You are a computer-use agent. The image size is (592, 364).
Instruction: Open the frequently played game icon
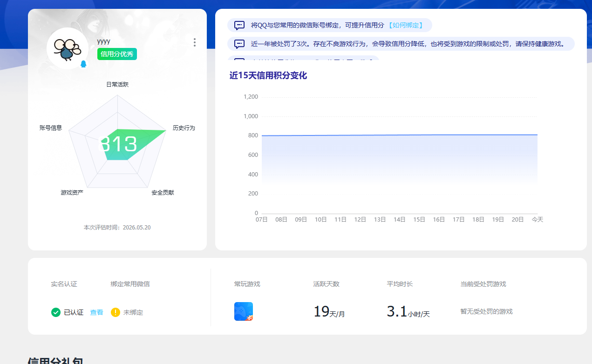244,311
